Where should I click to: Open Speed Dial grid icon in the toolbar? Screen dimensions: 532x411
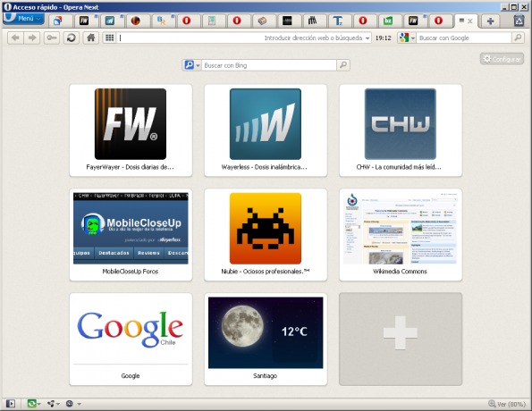click(109, 38)
